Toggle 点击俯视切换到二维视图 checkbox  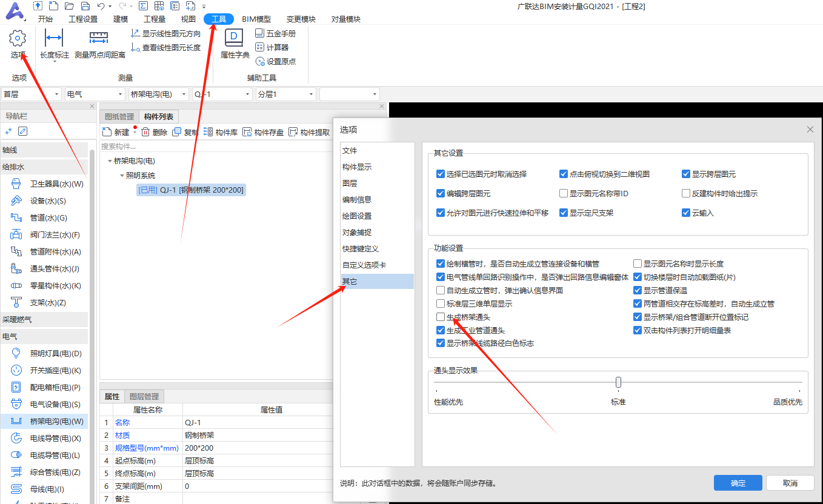(x=564, y=174)
